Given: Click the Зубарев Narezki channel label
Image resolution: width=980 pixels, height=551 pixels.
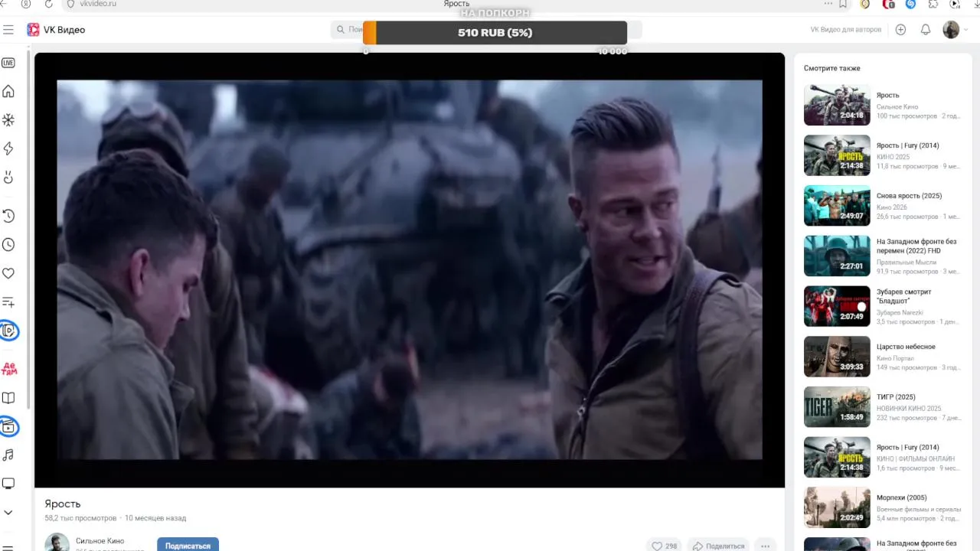Looking at the screenshot, I should (900, 312).
